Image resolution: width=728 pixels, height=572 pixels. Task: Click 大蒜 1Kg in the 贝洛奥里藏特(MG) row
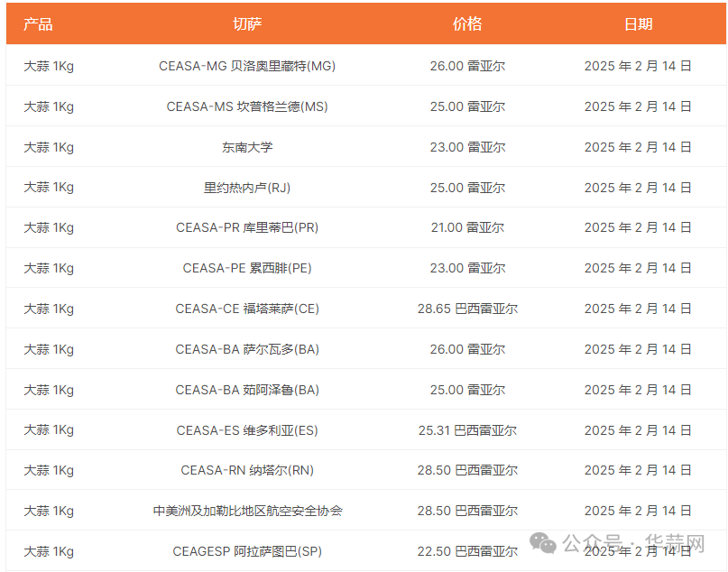[49, 66]
